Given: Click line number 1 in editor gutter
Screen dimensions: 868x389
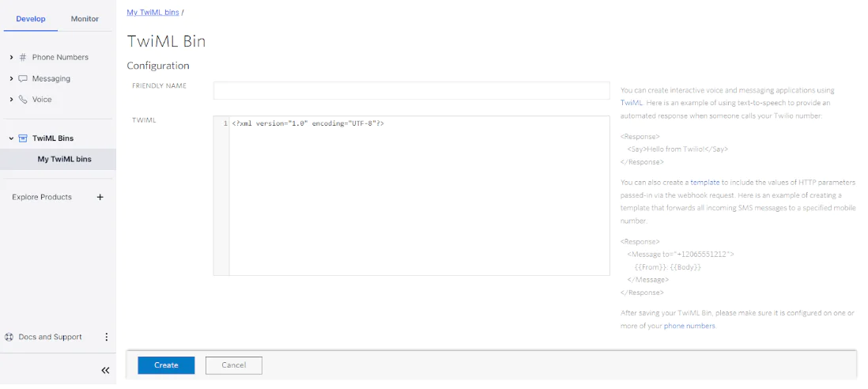Looking at the screenshot, I should (x=225, y=124).
